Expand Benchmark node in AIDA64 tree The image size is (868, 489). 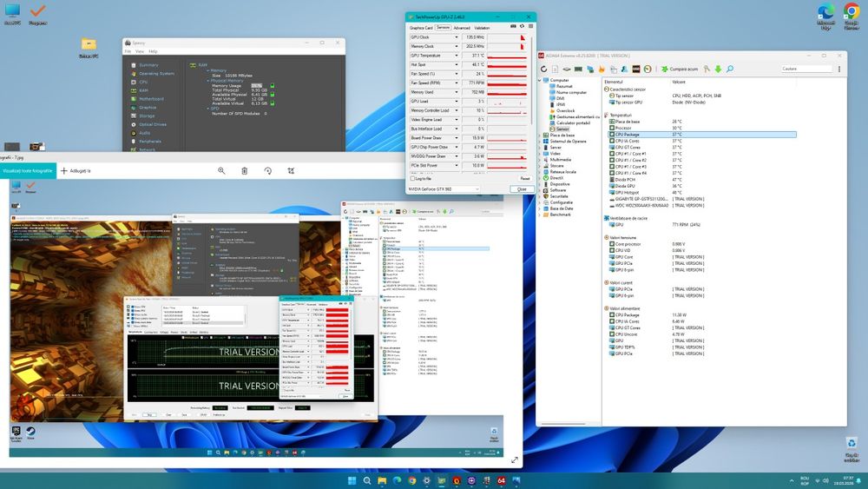[x=540, y=215]
